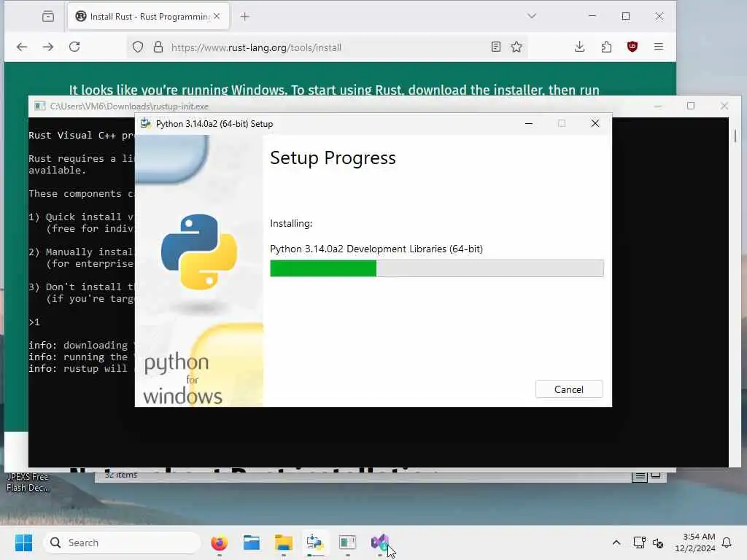
Task: Open network status tray icon
Action: tap(639, 542)
